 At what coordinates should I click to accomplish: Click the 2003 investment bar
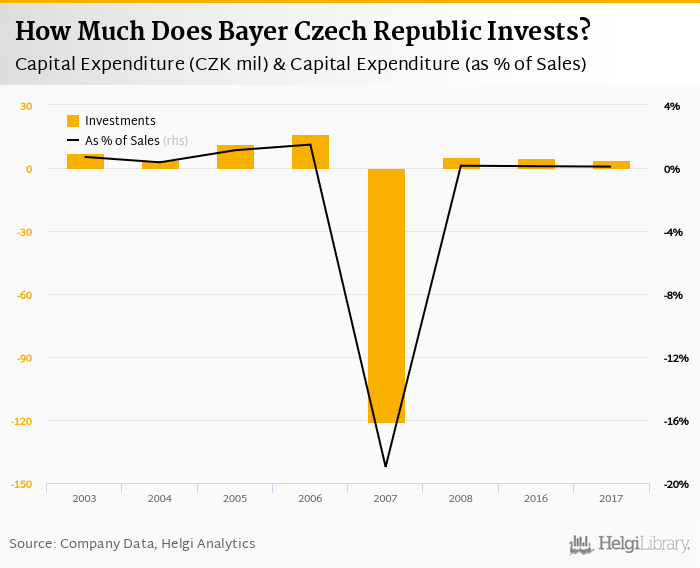tap(85, 161)
